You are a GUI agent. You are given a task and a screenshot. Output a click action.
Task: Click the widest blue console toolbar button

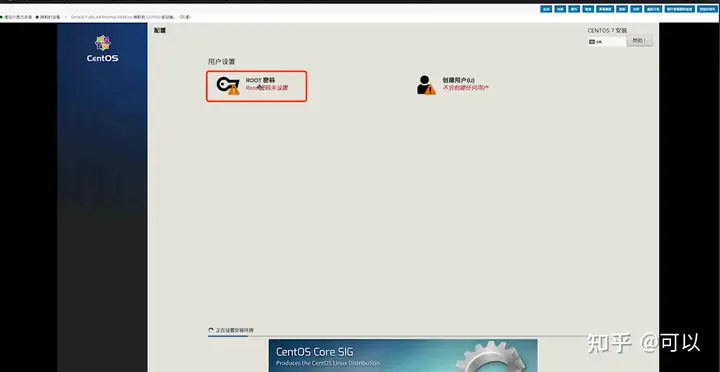[x=680, y=9]
